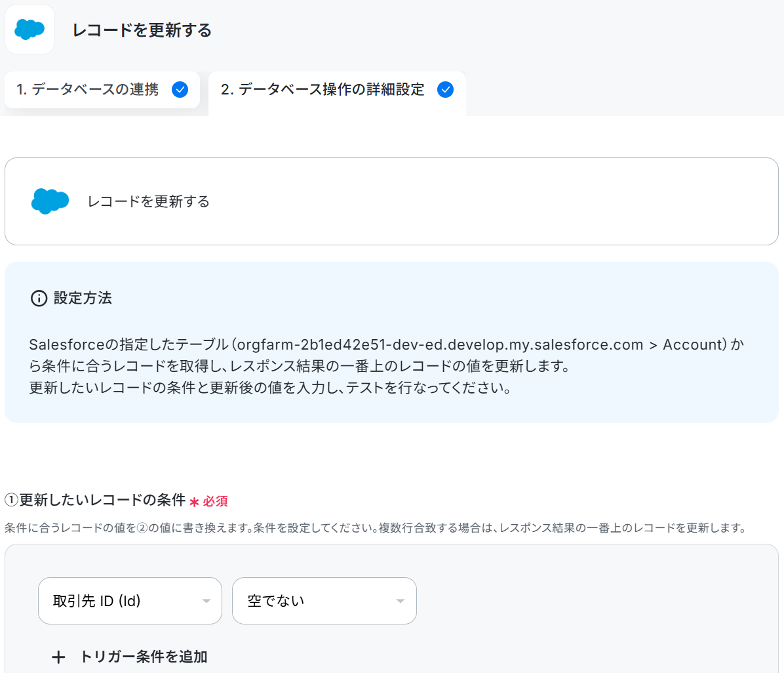Click the Salesforce icon in the レコードを更新する card
784x673 pixels.
(50, 201)
